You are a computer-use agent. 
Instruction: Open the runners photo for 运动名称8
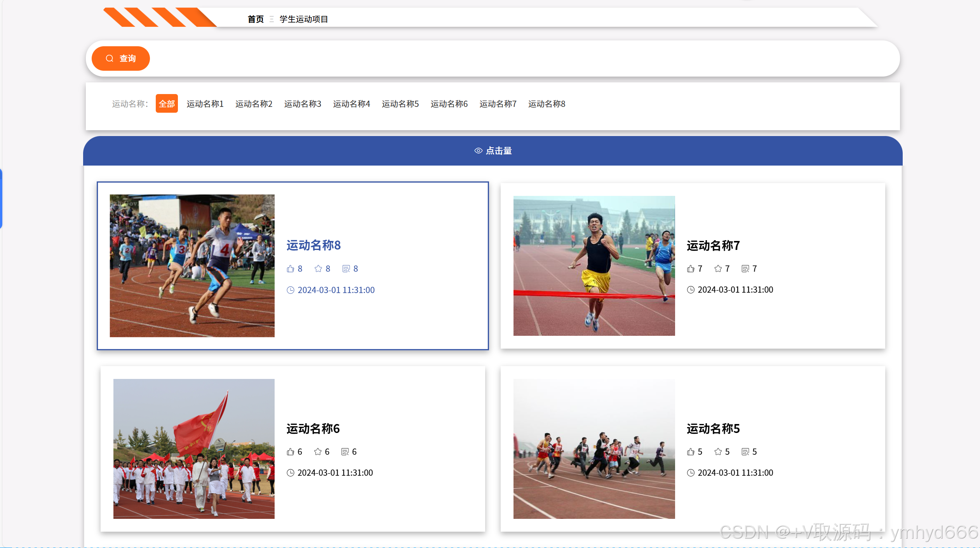pos(192,265)
